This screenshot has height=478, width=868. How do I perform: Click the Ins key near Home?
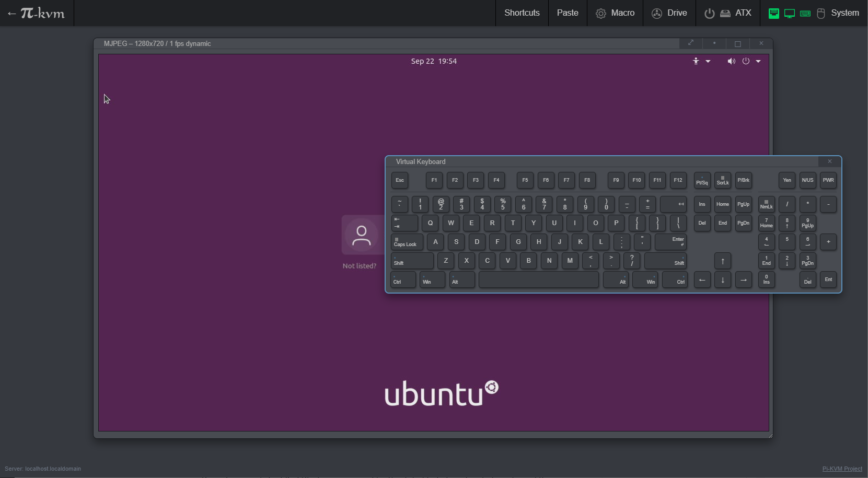(702, 204)
